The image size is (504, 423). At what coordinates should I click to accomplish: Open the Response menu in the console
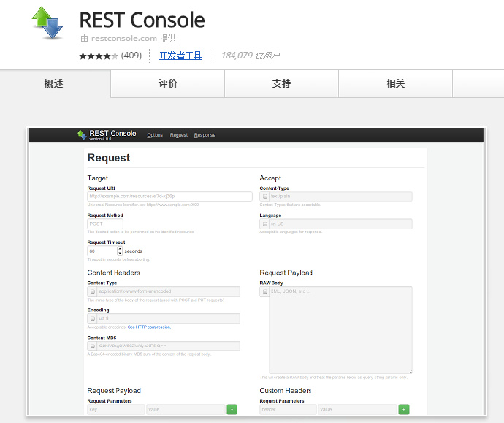click(x=205, y=135)
